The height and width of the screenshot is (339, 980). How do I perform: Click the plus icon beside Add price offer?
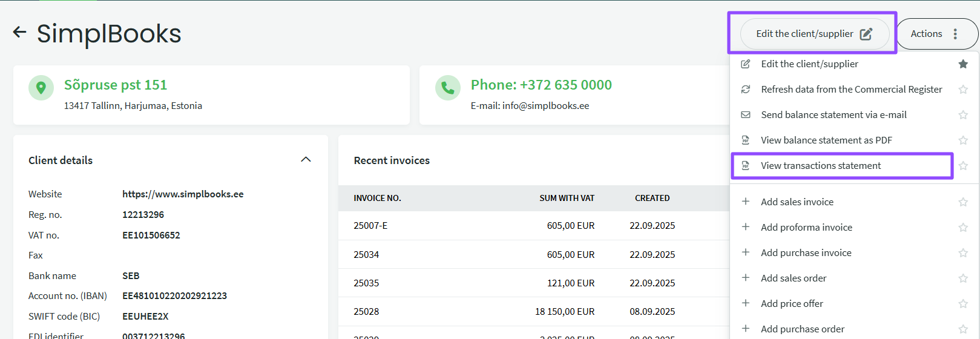click(746, 303)
